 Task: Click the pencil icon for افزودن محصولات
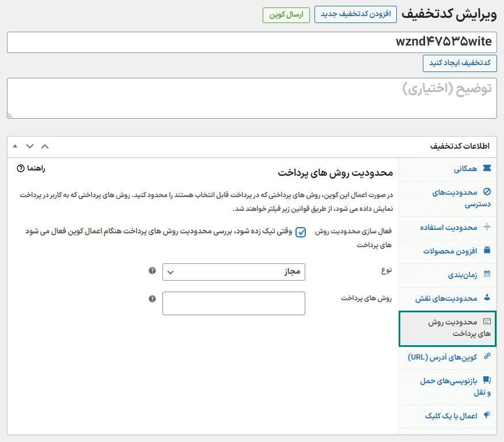488,250
